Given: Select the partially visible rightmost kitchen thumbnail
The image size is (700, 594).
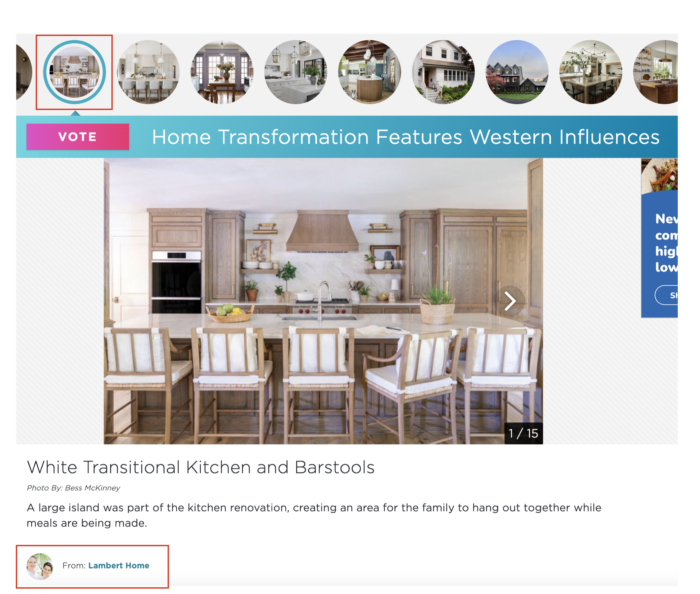Looking at the screenshot, I should pos(656,72).
